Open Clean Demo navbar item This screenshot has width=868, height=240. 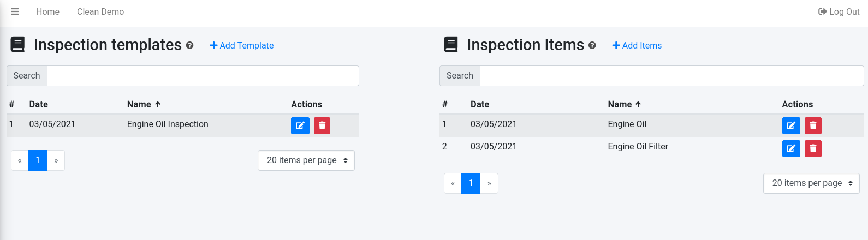point(100,11)
